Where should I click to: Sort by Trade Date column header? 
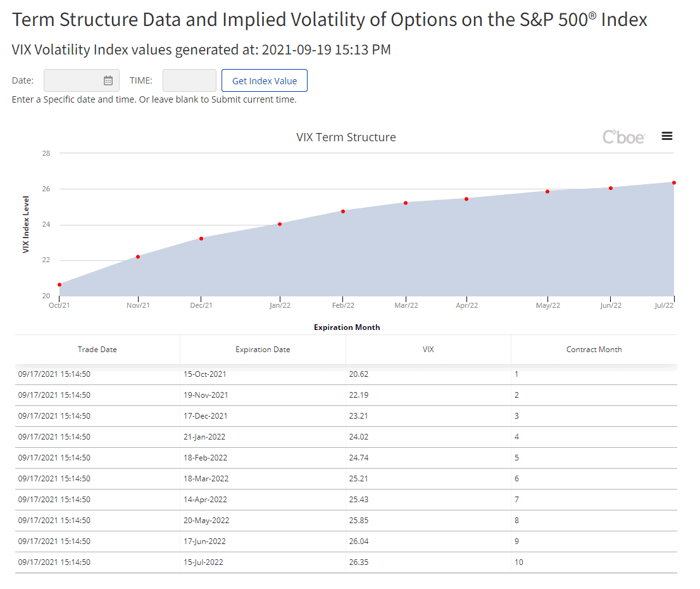97,350
